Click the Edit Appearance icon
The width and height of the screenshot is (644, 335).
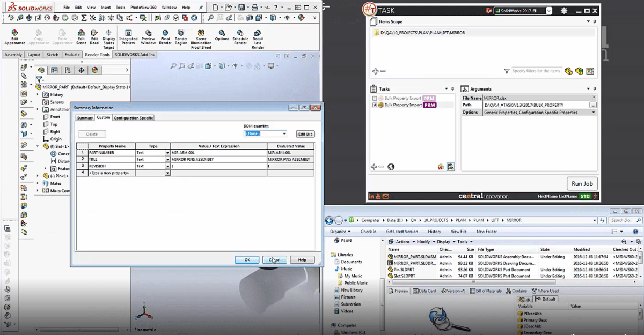click(14, 33)
